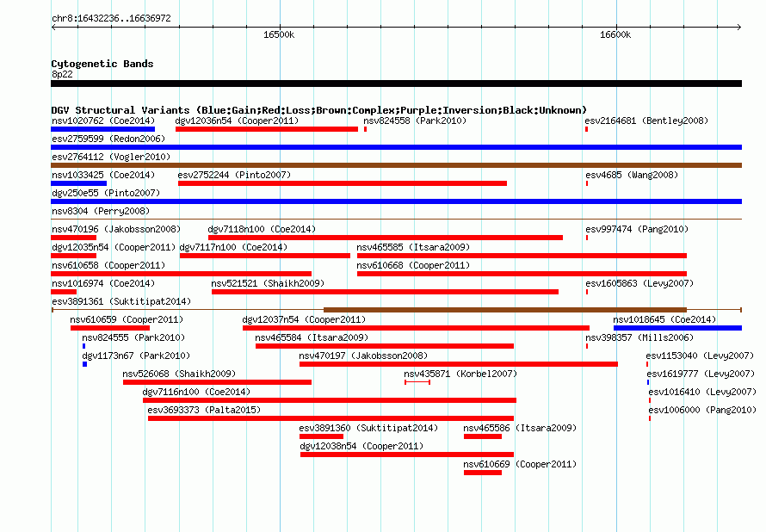Click the red bar under dgv12036n54
Viewport: 766px width, 532px height.
267,129
